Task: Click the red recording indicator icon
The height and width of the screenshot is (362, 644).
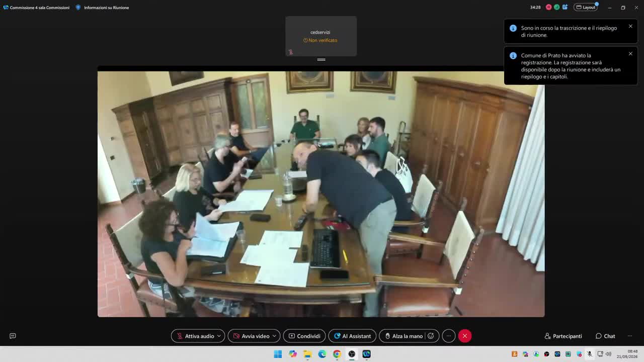Action: (x=549, y=7)
